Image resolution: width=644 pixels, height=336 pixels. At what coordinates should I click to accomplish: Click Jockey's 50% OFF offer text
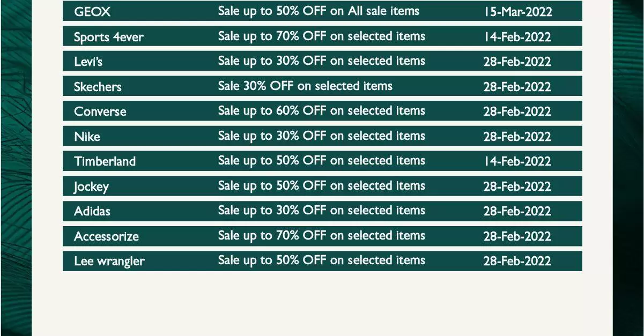coord(322,186)
